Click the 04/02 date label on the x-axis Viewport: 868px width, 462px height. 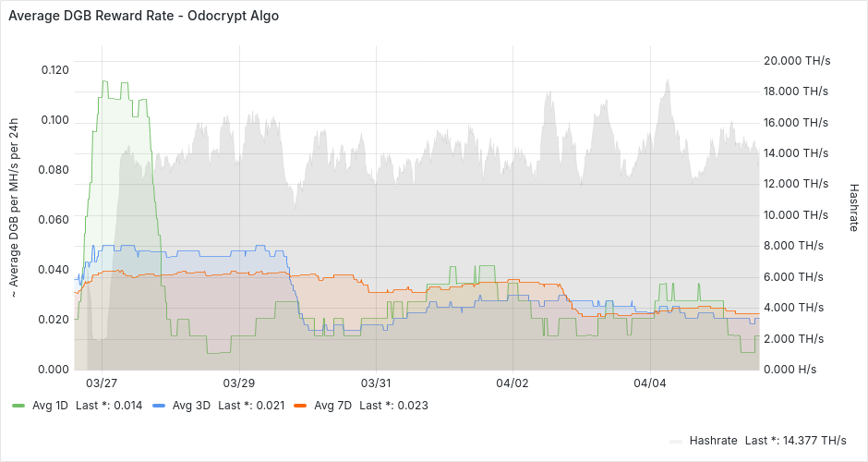[512, 383]
